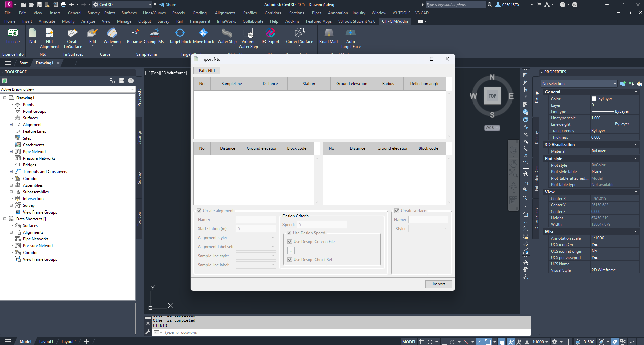
Task: Click the IFC Export tool
Action: (270, 36)
